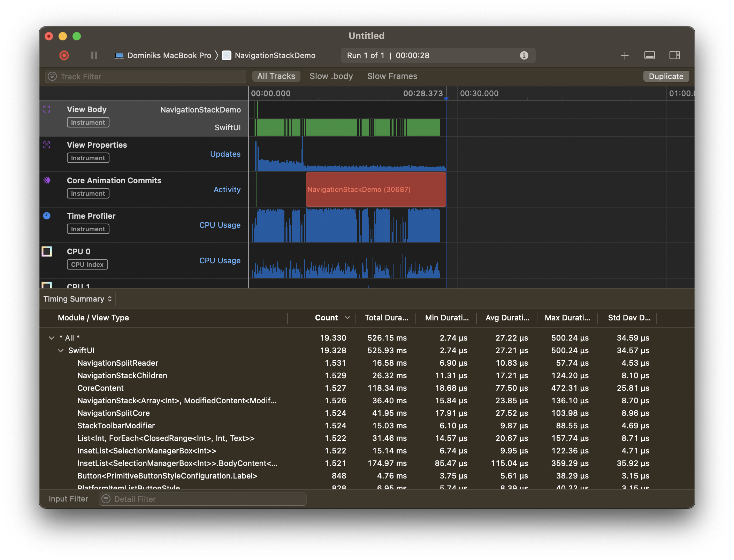Collapse the SwiftUI tree row
Image resolution: width=734 pixels, height=560 pixels.
point(61,350)
